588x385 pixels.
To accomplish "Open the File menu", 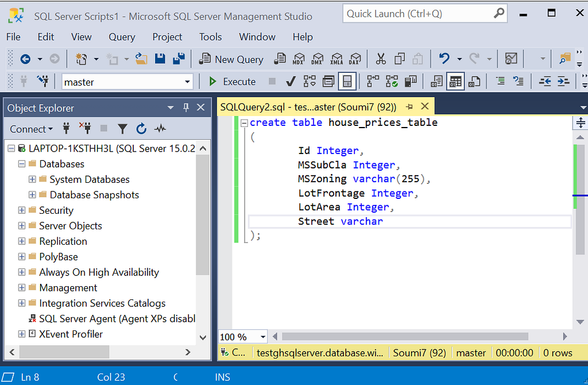I will [x=14, y=37].
